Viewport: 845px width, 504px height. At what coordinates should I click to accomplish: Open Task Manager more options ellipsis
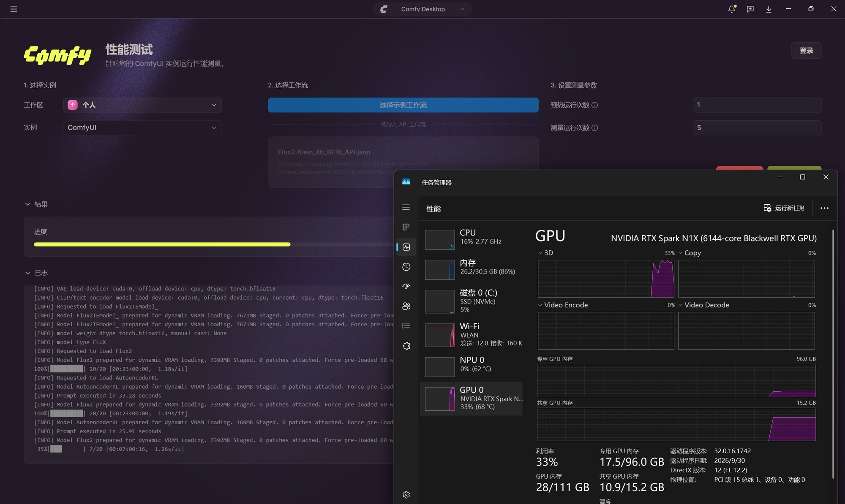(x=824, y=208)
